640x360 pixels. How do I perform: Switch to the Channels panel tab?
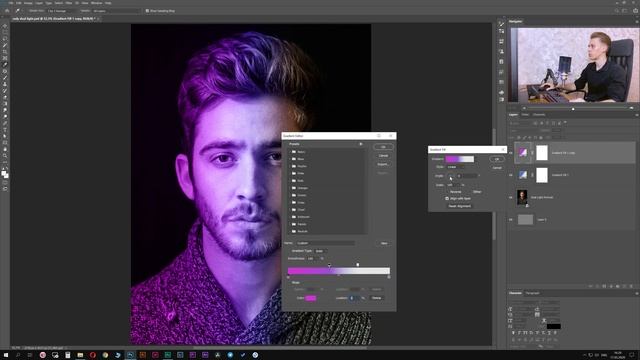(x=539, y=115)
